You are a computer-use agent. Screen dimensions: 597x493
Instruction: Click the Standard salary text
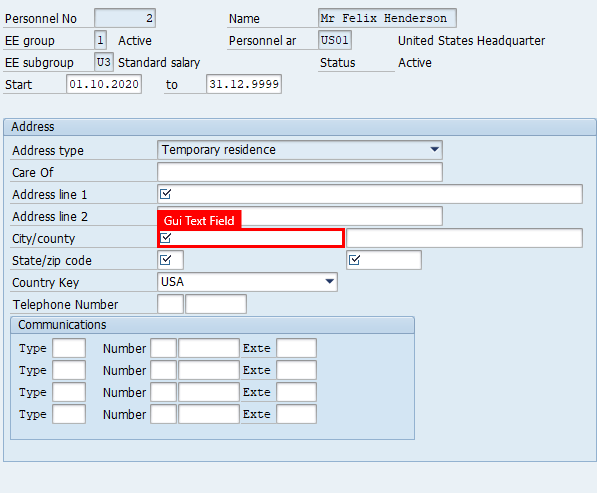pyautogui.click(x=159, y=62)
